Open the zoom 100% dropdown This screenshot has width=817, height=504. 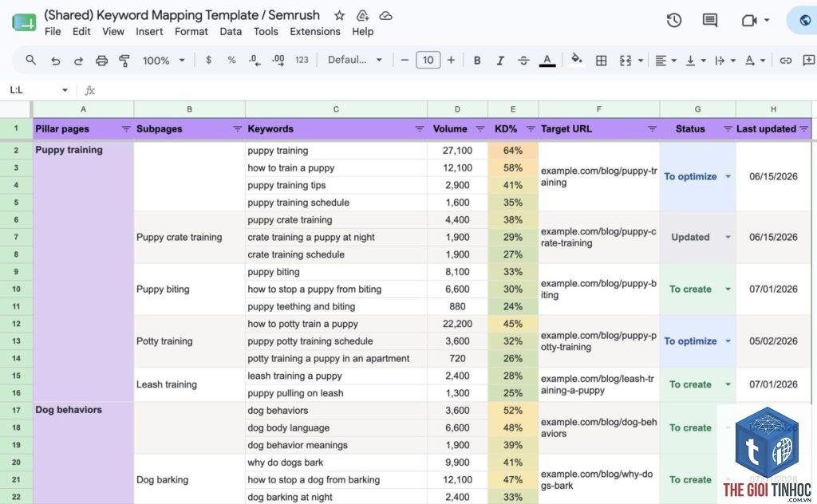pyautogui.click(x=164, y=61)
